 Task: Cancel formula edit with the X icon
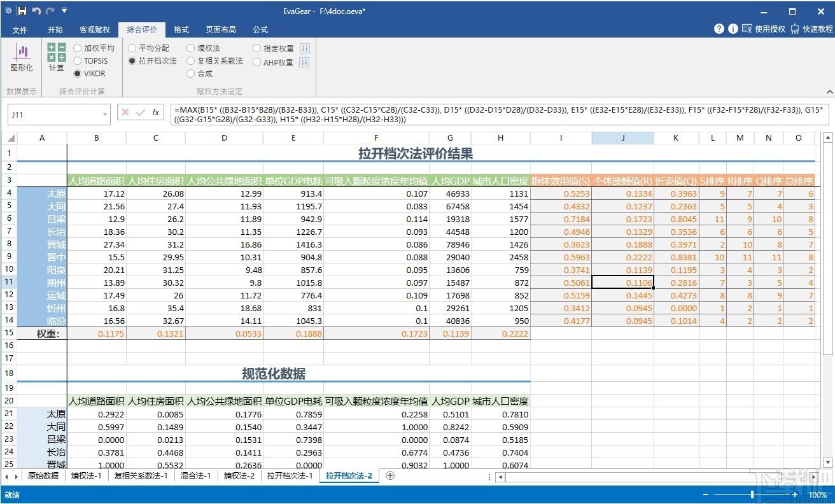(x=125, y=113)
